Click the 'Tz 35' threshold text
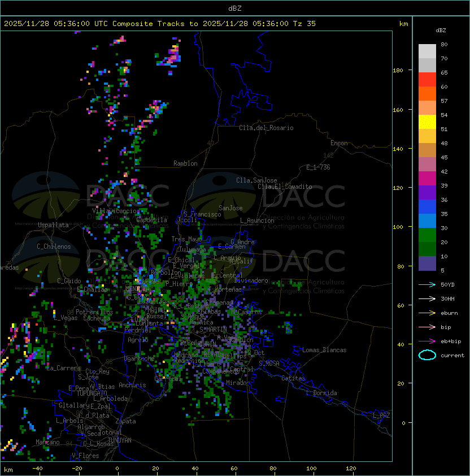Image resolution: width=470 pixels, height=476 pixels. click(304, 24)
